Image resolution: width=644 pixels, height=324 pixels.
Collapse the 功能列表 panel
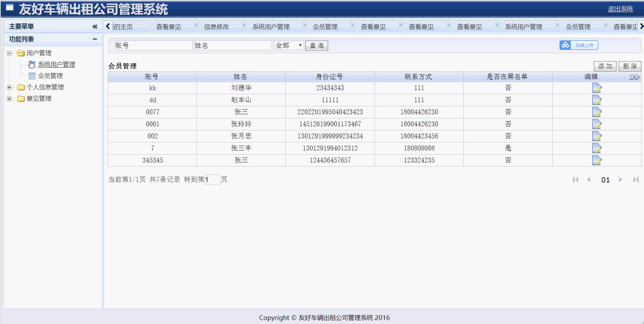coord(95,39)
